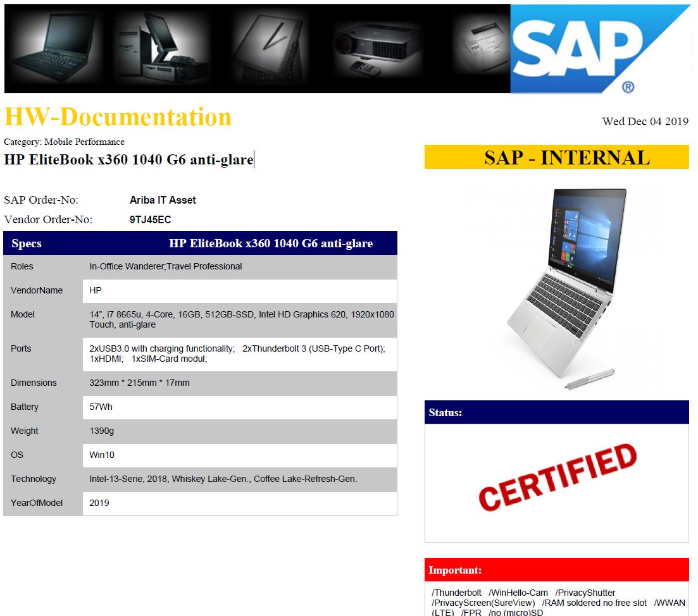This screenshot has width=698, height=616.
Task: Click the model description starting with 14", i7 8665u
Action: click(241, 319)
